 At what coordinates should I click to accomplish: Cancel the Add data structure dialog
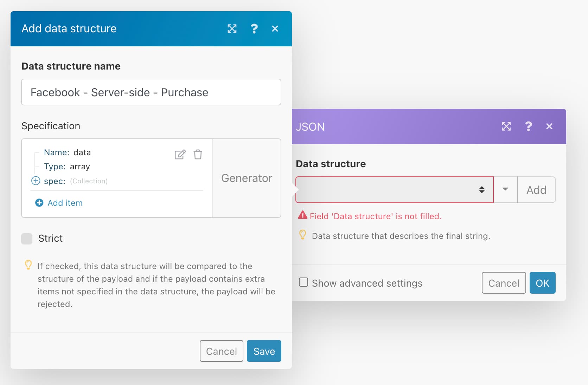[x=222, y=351]
